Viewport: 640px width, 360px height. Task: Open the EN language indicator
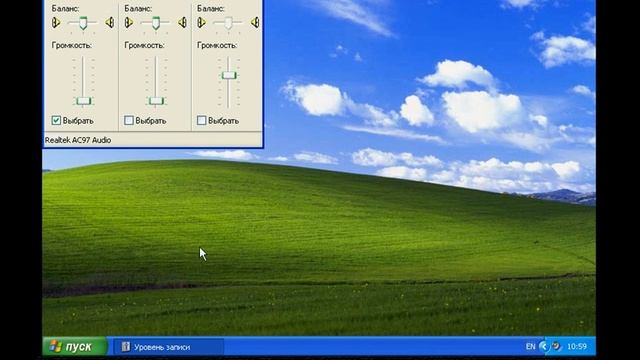pyautogui.click(x=530, y=347)
